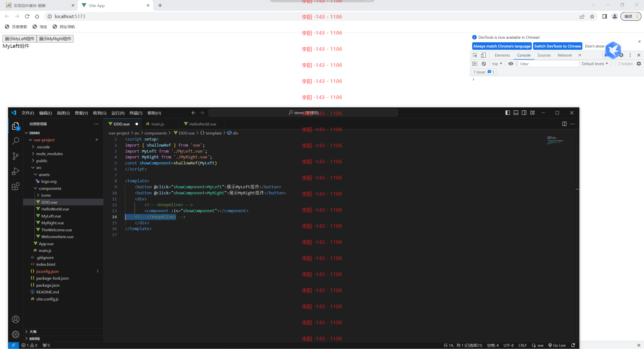Click the UTF-8 encoding status item
The height and width of the screenshot is (349, 644).
point(508,345)
